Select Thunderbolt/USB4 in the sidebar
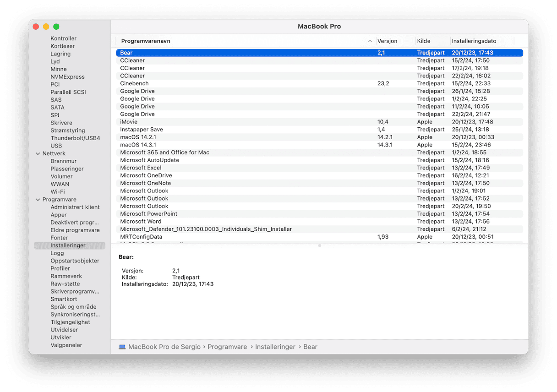 coord(75,138)
